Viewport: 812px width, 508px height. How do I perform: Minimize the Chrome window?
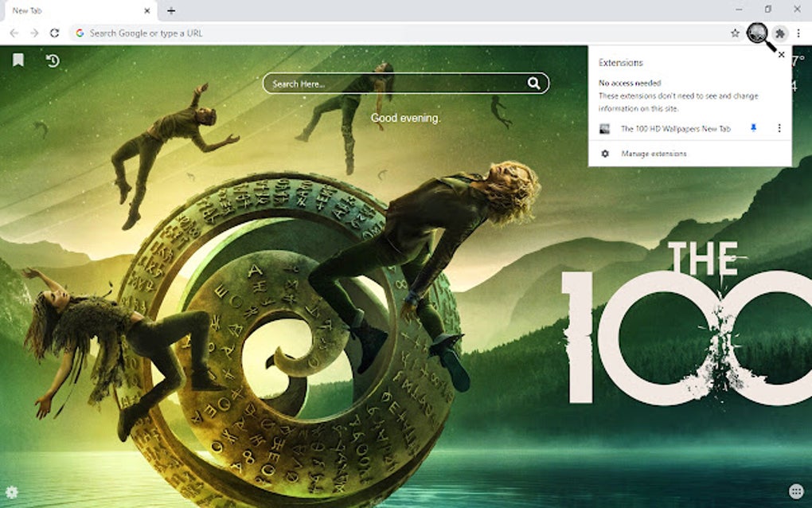[x=739, y=10]
